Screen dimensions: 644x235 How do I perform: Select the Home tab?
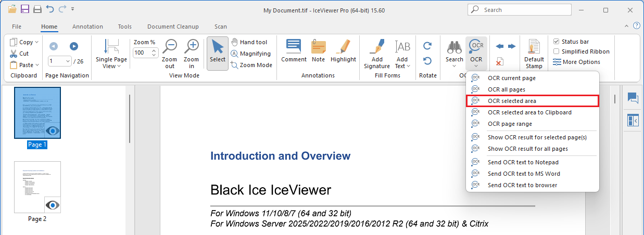49,27
